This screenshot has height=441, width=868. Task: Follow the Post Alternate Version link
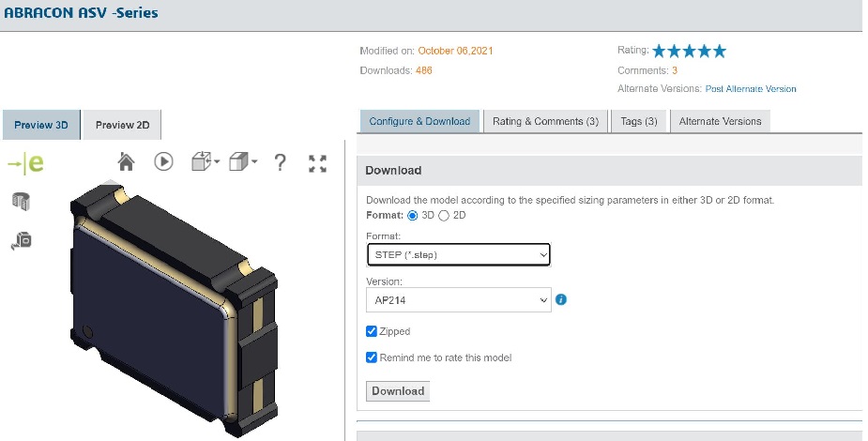[751, 89]
